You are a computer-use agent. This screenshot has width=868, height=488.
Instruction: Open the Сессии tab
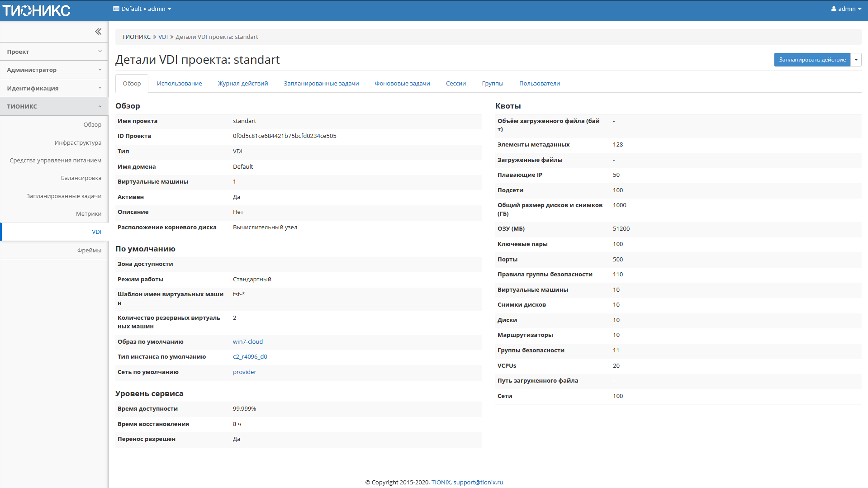[455, 83]
